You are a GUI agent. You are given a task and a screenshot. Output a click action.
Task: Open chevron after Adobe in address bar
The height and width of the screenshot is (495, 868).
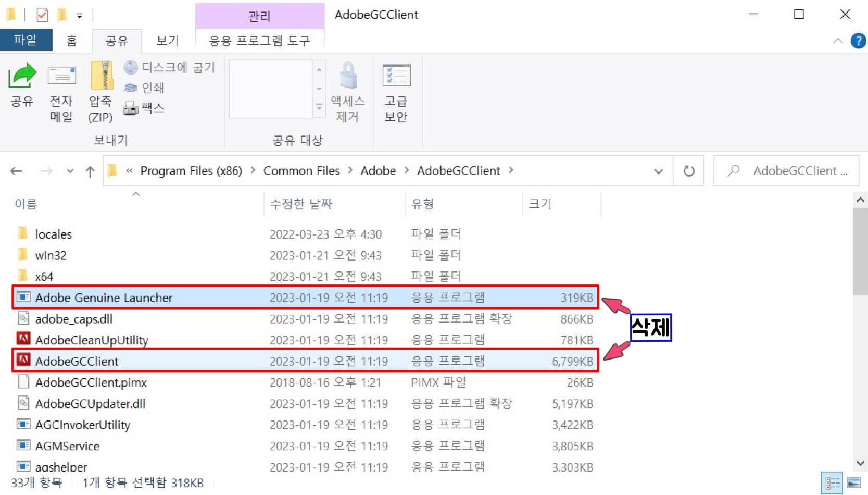click(x=406, y=170)
